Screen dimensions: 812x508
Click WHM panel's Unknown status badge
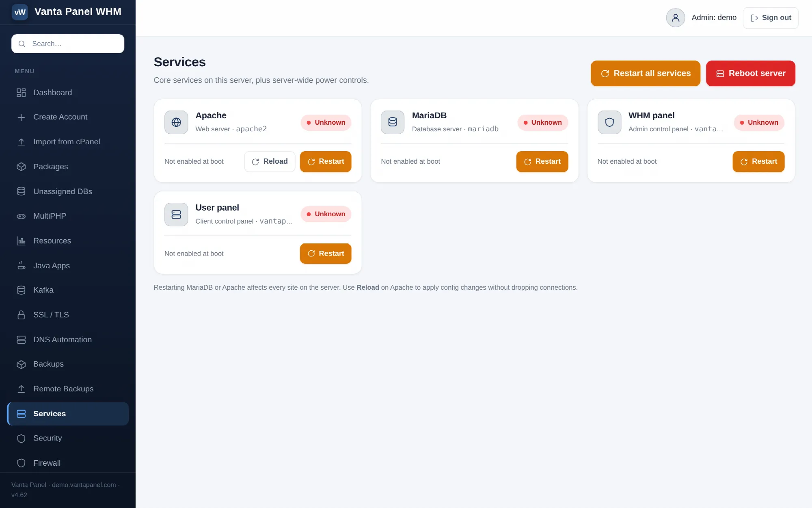pyautogui.click(x=759, y=123)
